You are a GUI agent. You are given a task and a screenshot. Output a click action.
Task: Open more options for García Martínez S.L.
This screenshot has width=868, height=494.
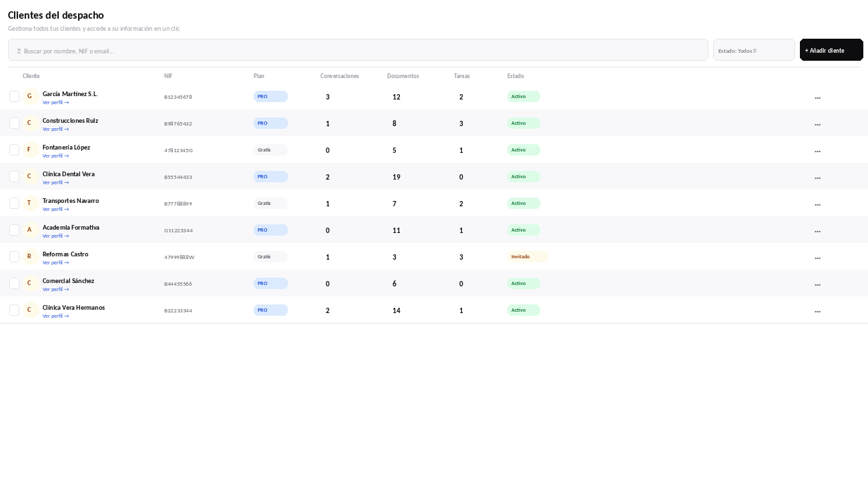tap(817, 97)
